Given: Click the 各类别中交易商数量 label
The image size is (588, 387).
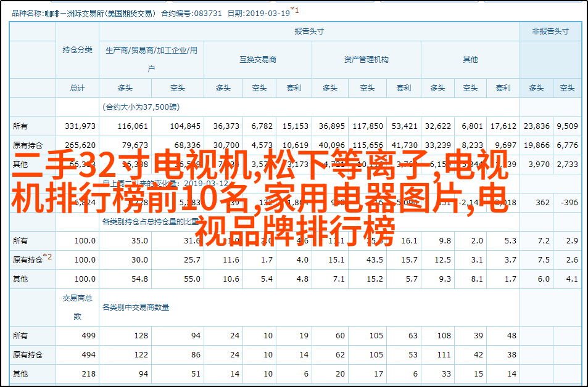Looking at the screenshot, I should pos(136,308).
